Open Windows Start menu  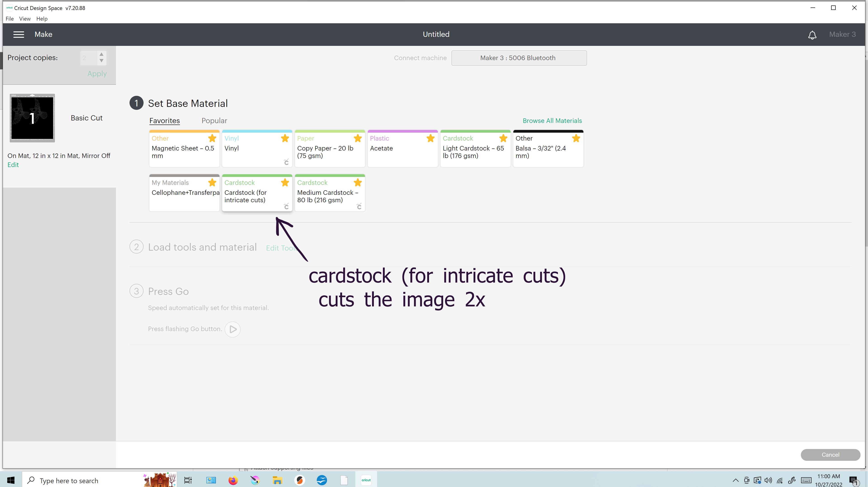click(11, 480)
